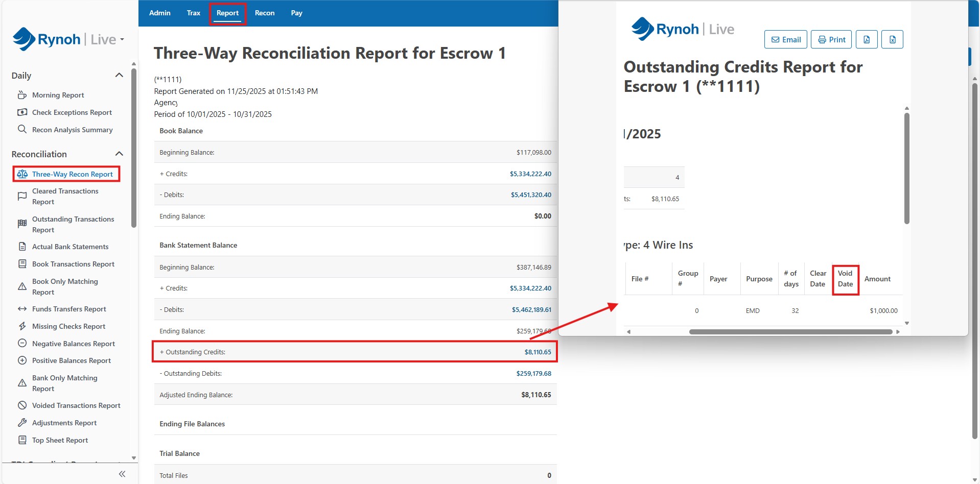Click the Missing Checks Report lightning icon
Screen dimensions: 980x484
22,326
